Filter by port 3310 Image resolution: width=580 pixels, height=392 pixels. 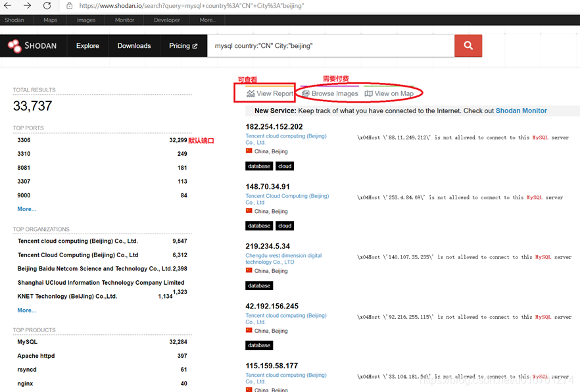click(24, 153)
